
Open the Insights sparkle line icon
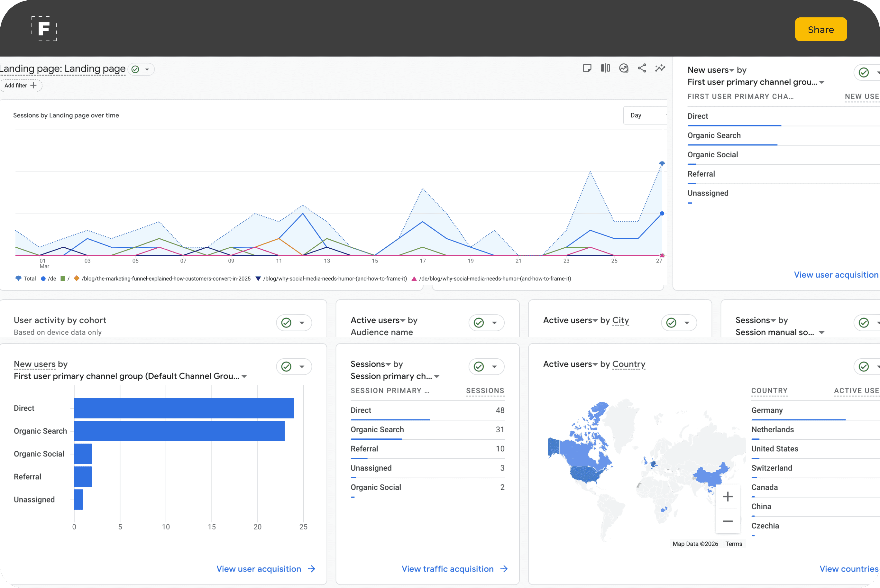[660, 68]
